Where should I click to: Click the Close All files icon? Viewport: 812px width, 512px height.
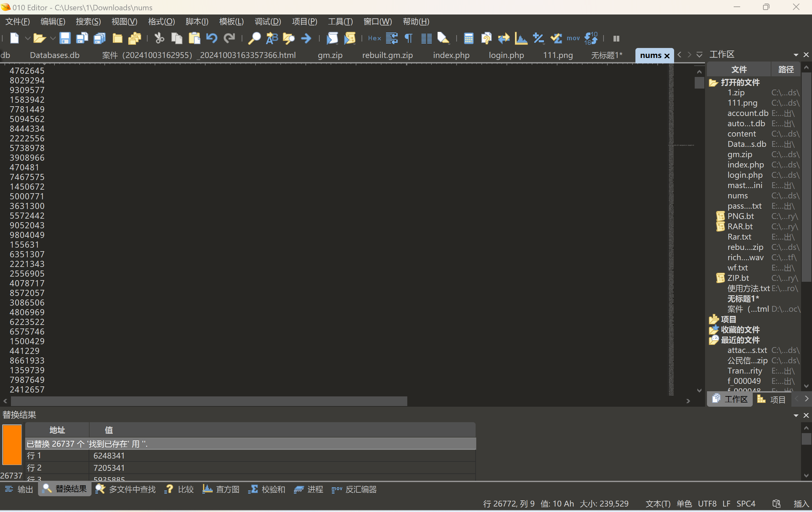click(135, 38)
